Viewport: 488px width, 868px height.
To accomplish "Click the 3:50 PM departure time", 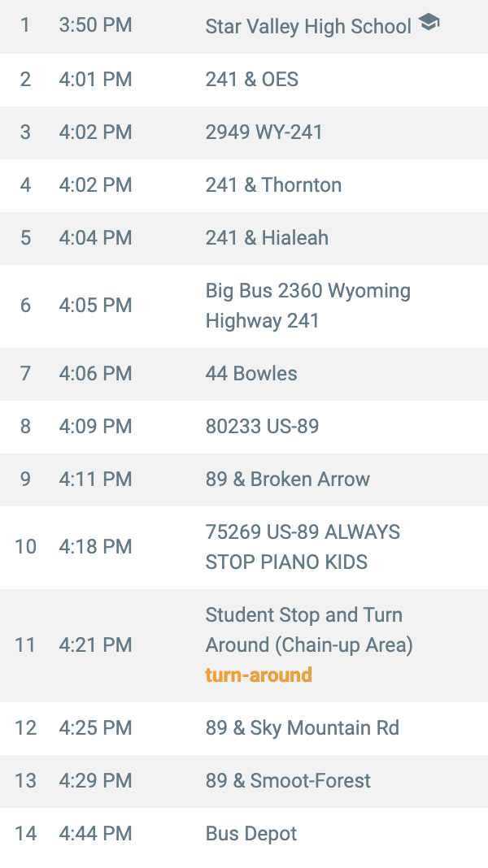I will [95, 26].
